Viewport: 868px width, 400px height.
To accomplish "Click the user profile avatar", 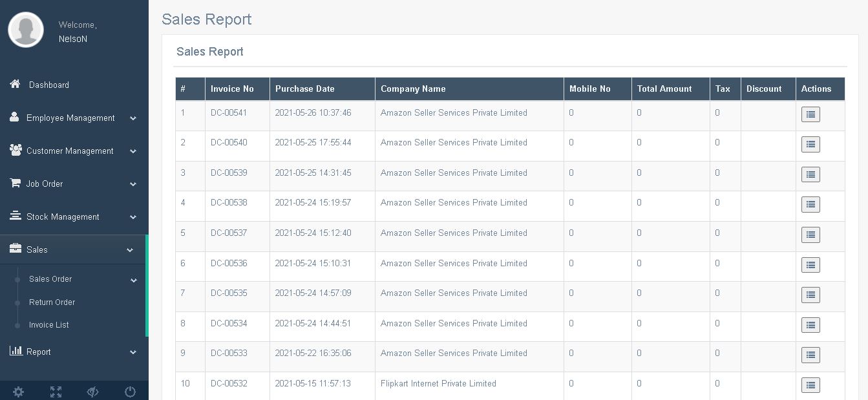I will point(26,30).
